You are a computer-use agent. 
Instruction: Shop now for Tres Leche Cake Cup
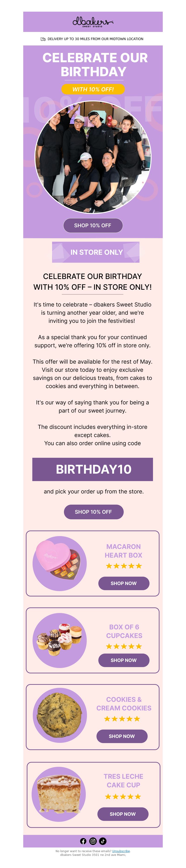123,814
